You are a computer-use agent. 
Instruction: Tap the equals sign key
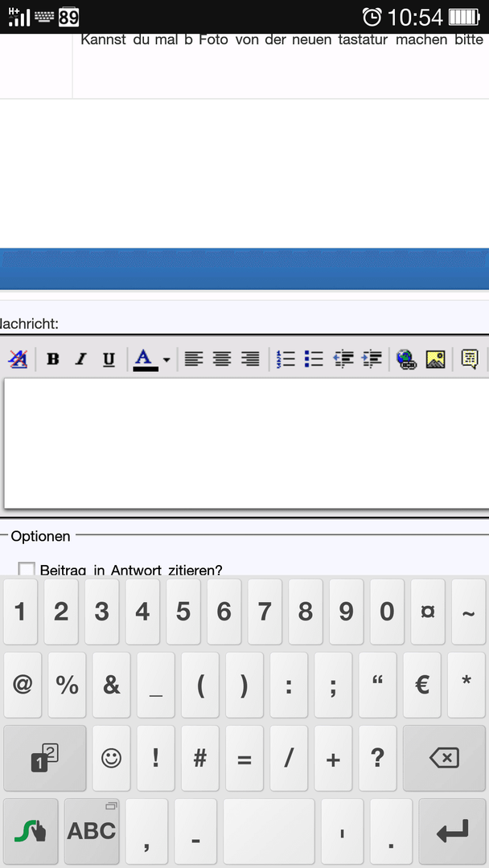244,759
